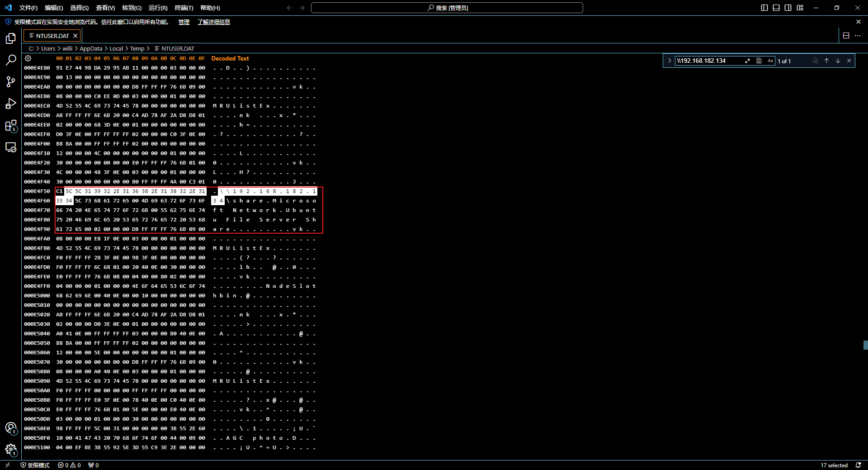868x470 pixels.
Task: Click the 管理 link in banner
Action: 184,22
